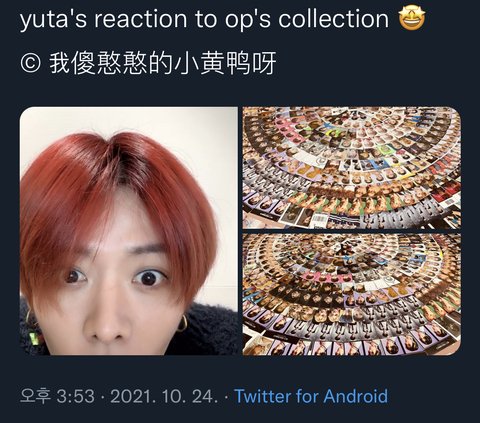Open the bottom-right photocard collection image
The width and height of the screenshot is (480, 423).
coord(352,294)
